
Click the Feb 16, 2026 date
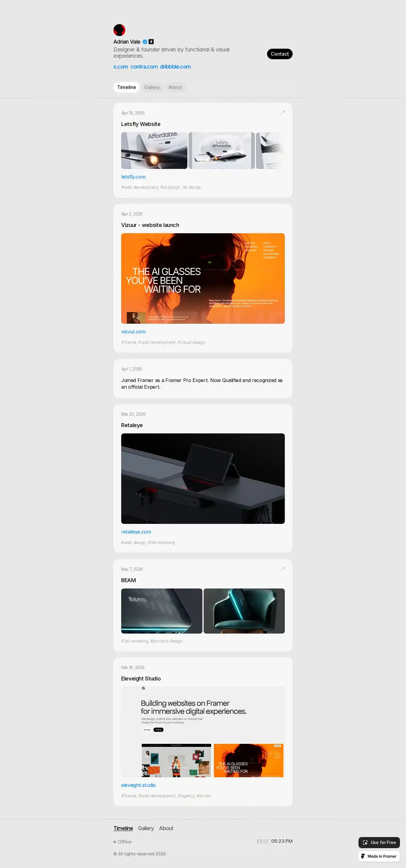(x=133, y=668)
